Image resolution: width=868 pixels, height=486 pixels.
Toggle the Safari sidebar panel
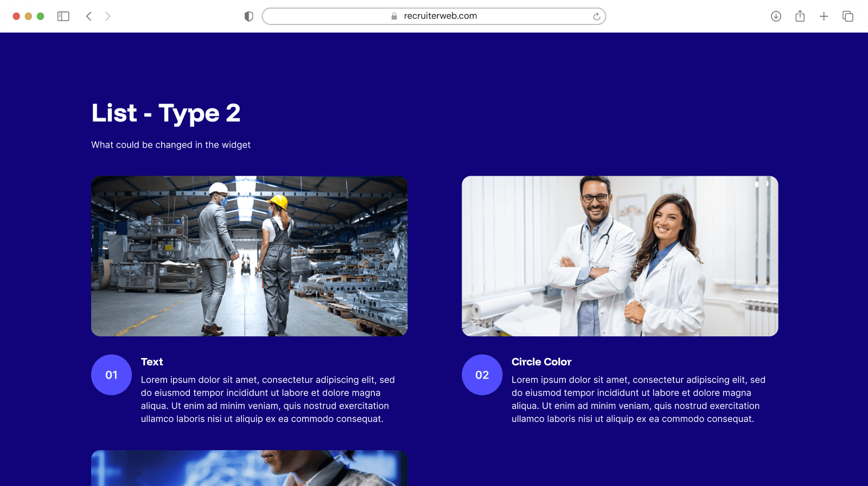pyautogui.click(x=63, y=16)
